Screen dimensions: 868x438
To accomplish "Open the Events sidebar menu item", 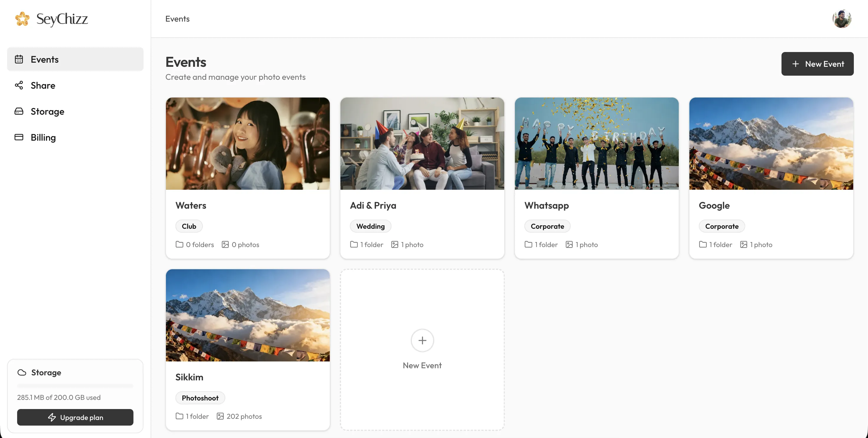I will tap(75, 59).
